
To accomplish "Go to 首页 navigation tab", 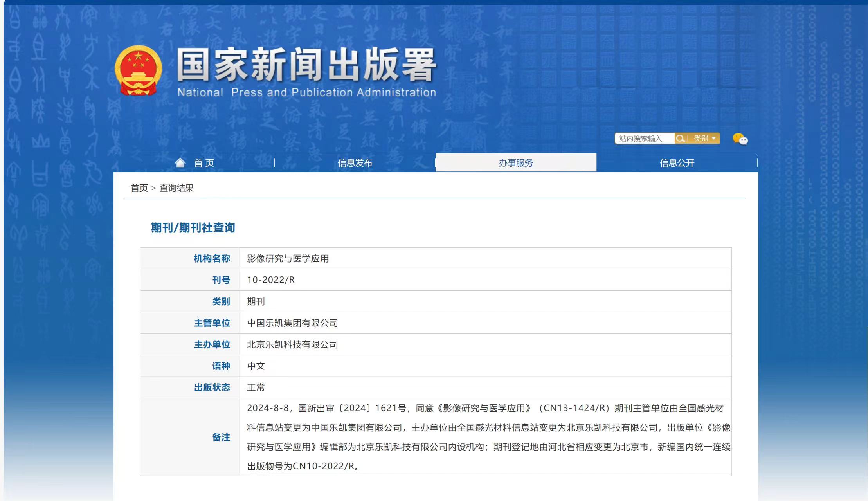I will click(x=204, y=163).
